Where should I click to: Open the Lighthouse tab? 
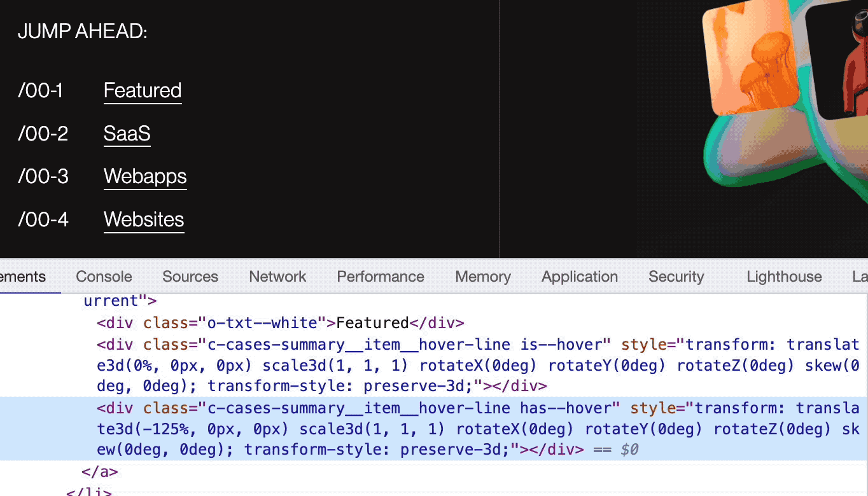tap(784, 277)
